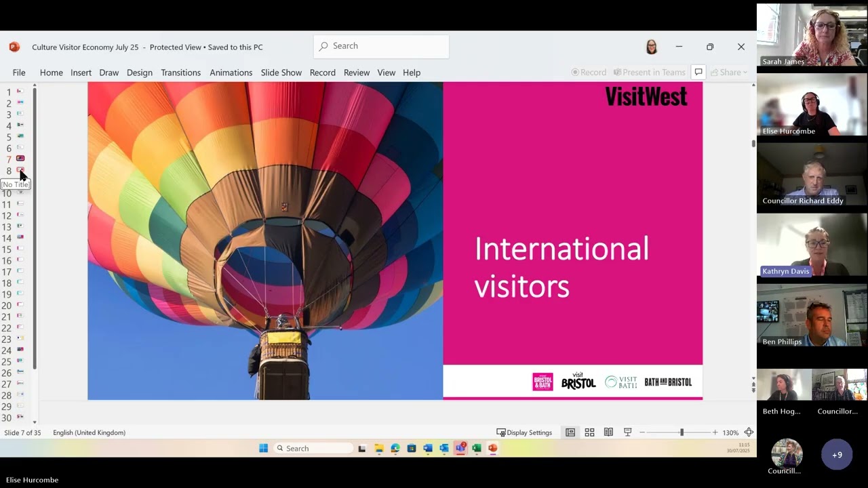Select the Draw tab
This screenshot has width=868, height=488.
(108, 73)
